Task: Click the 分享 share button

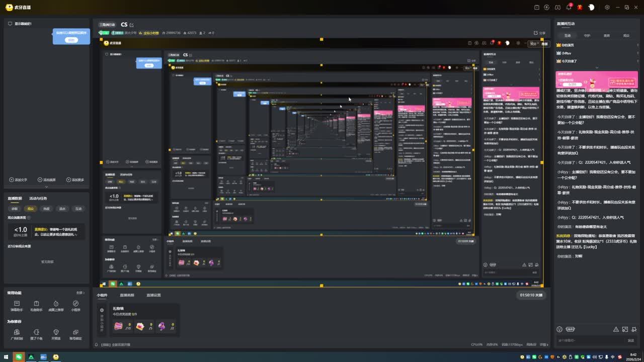Action: click(x=539, y=33)
